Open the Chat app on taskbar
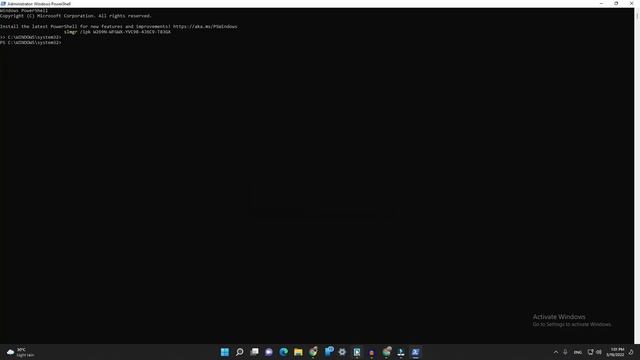The width and height of the screenshot is (640, 360). (x=269, y=352)
